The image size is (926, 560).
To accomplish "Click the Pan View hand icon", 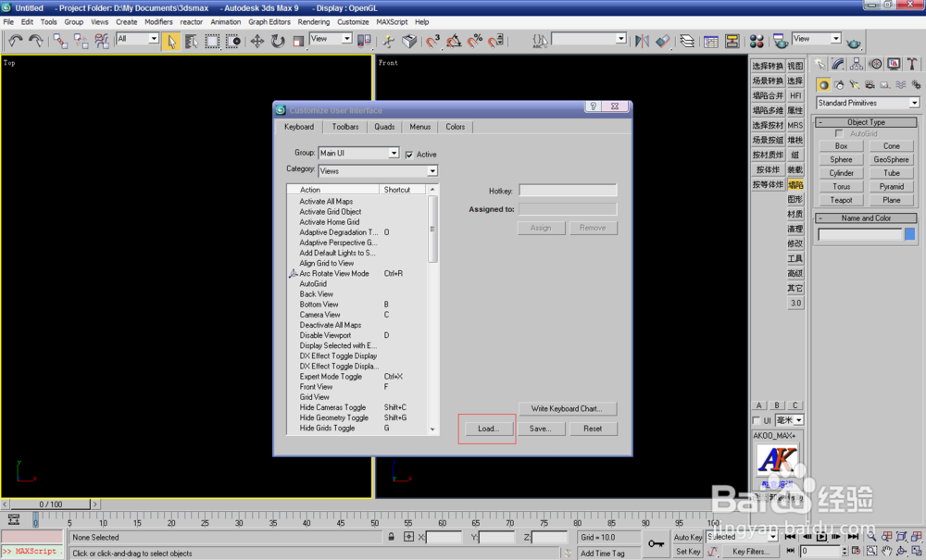I will click(x=886, y=551).
